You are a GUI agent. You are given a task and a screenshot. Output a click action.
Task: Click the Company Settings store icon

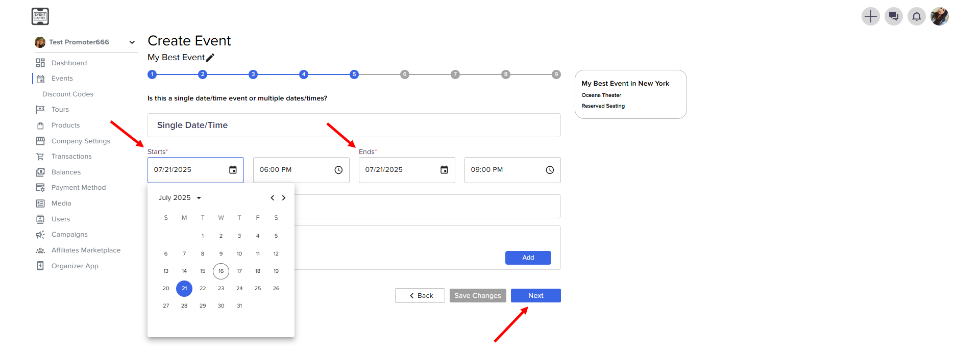(40, 141)
